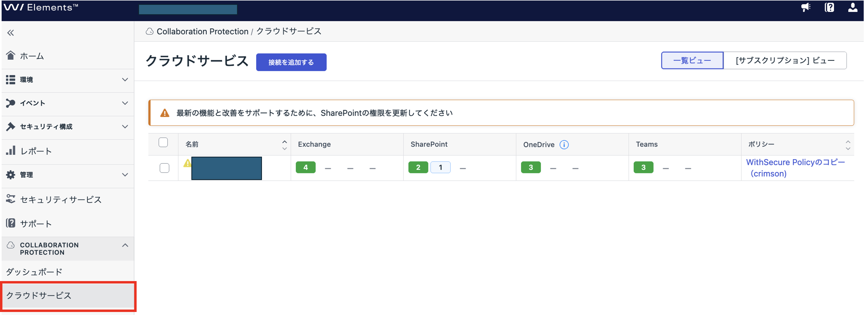
Task: Click the 接続を追加する button
Action: (x=291, y=62)
